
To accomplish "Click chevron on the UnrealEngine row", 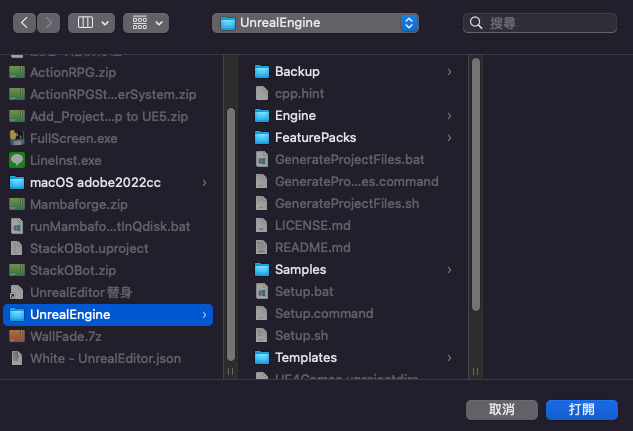I will 205,315.
